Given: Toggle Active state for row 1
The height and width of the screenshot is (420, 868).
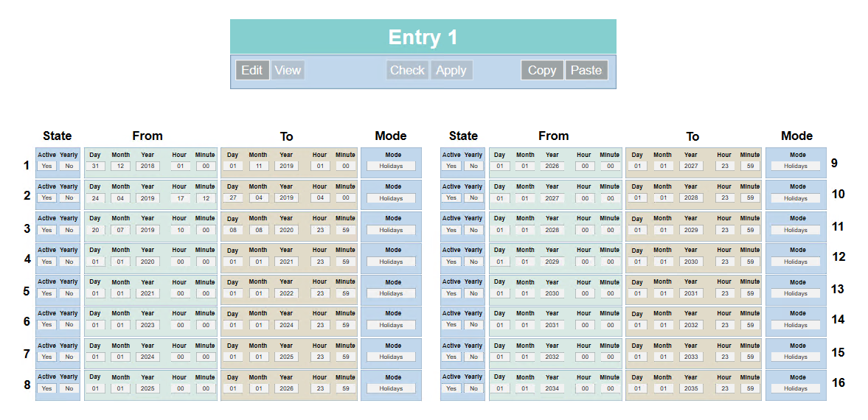Looking at the screenshot, I should [x=46, y=167].
